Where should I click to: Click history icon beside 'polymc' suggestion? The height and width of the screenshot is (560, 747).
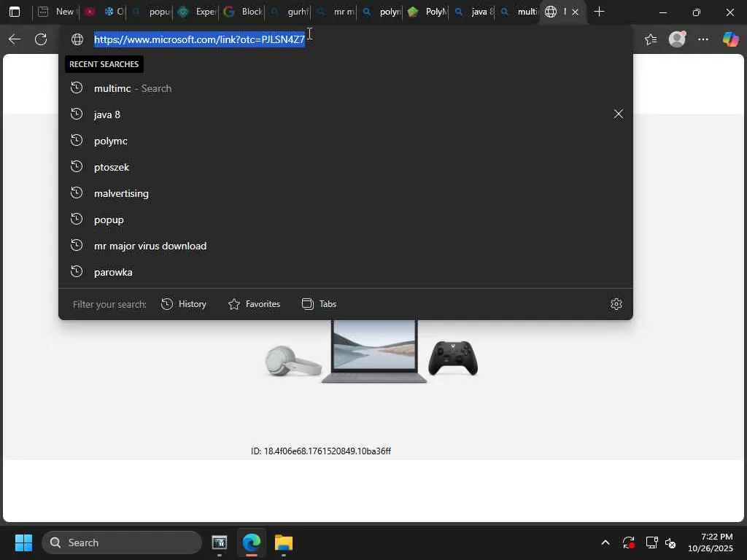tap(77, 141)
